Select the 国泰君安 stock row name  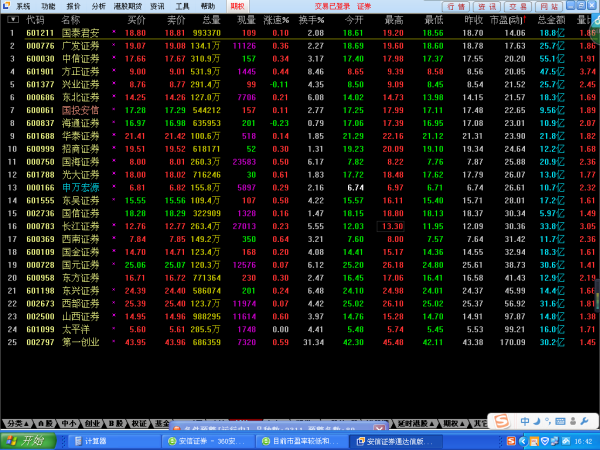(x=80, y=33)
